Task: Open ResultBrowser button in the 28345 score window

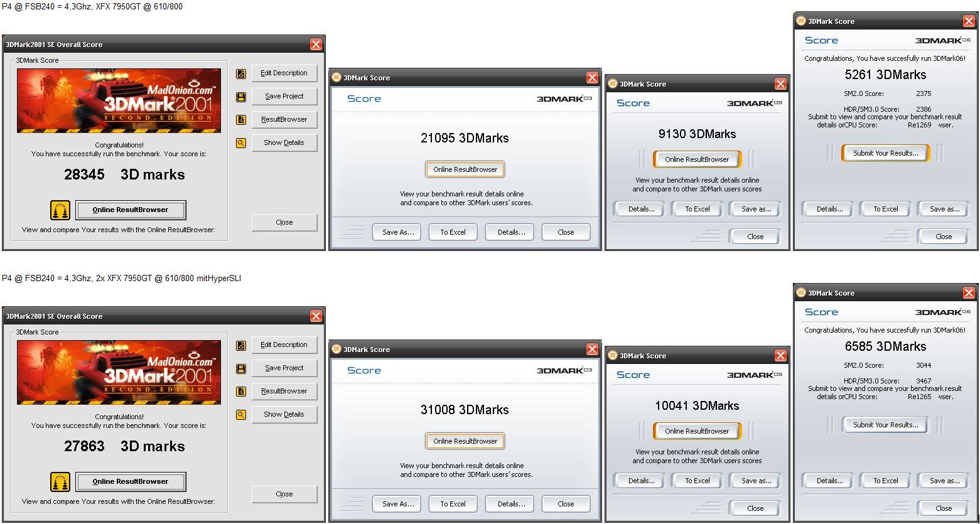Action: coord(284,119)
